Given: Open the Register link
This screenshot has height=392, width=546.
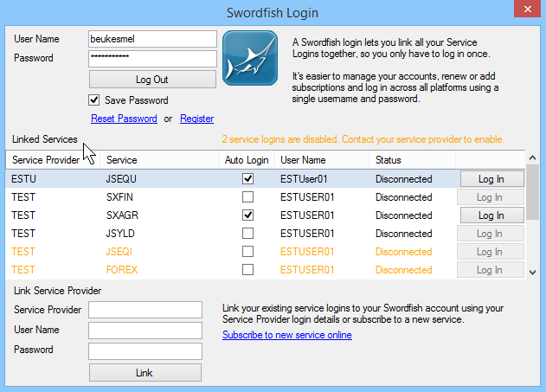Looking at the screenshot, I should click(x=196, y=119).
